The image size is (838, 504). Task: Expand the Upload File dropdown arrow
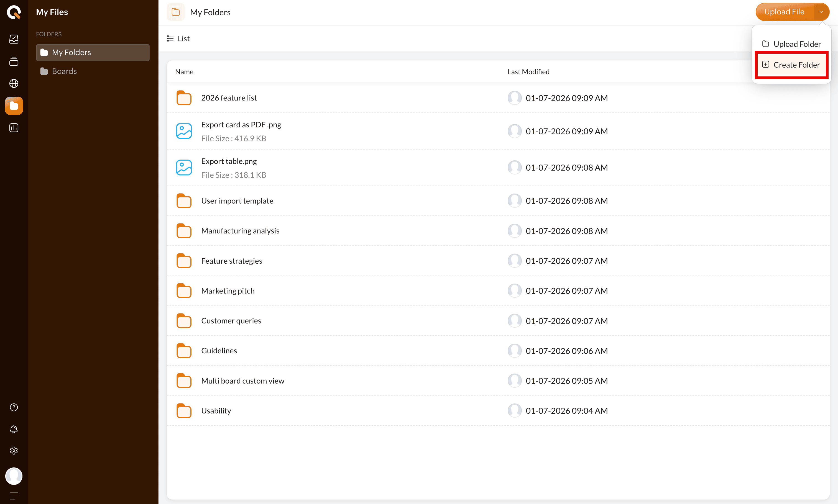pos(821,12)
